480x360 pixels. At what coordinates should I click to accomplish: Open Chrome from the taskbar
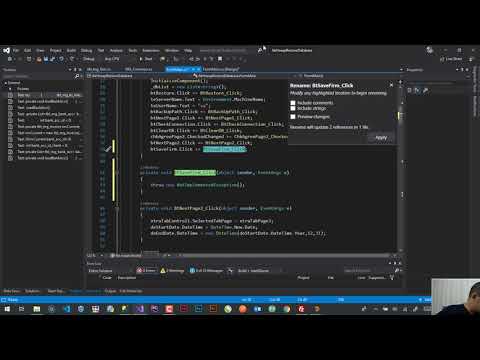tap(287, 309)
